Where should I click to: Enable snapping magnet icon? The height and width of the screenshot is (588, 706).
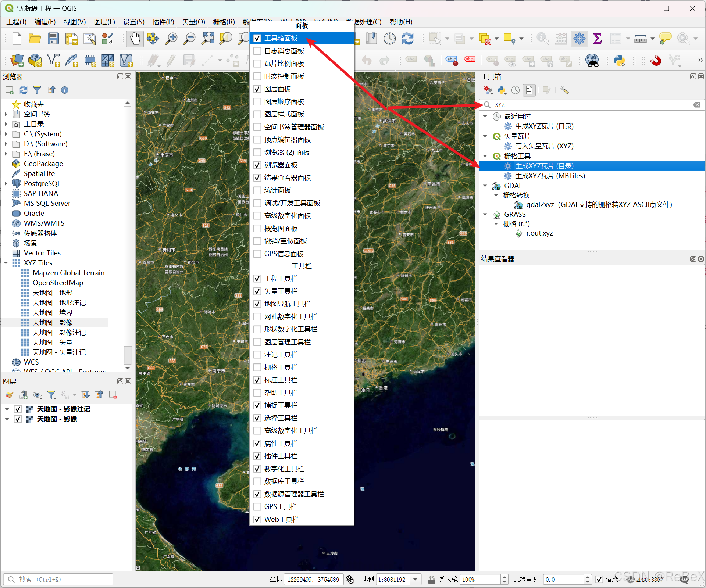pos(656,60)
